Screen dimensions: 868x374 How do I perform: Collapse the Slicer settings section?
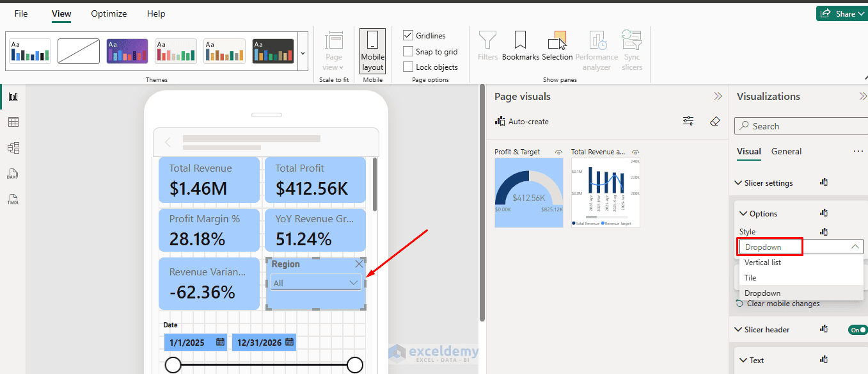tap(738, 183)
